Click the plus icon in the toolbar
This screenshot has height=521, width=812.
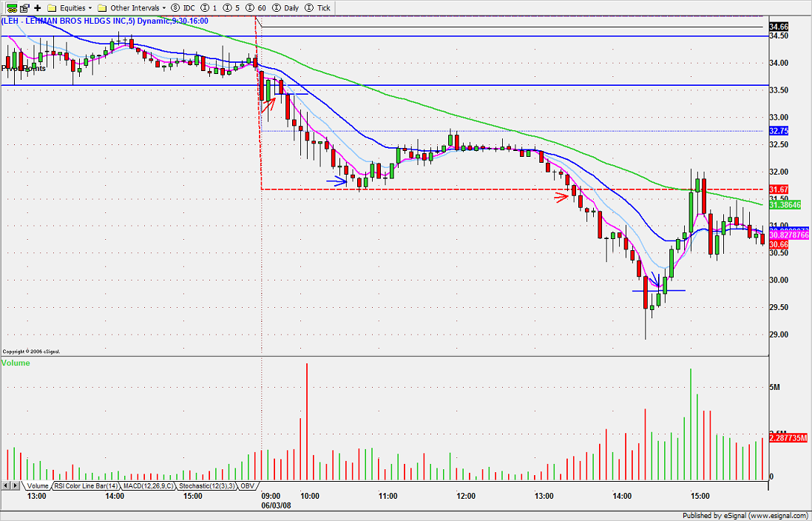click(x=37, y=8)
